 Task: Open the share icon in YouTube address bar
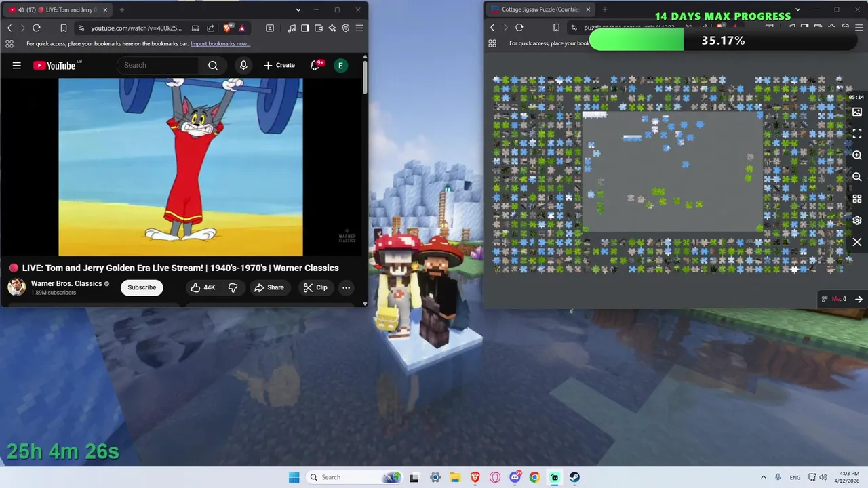pos(210,28)
